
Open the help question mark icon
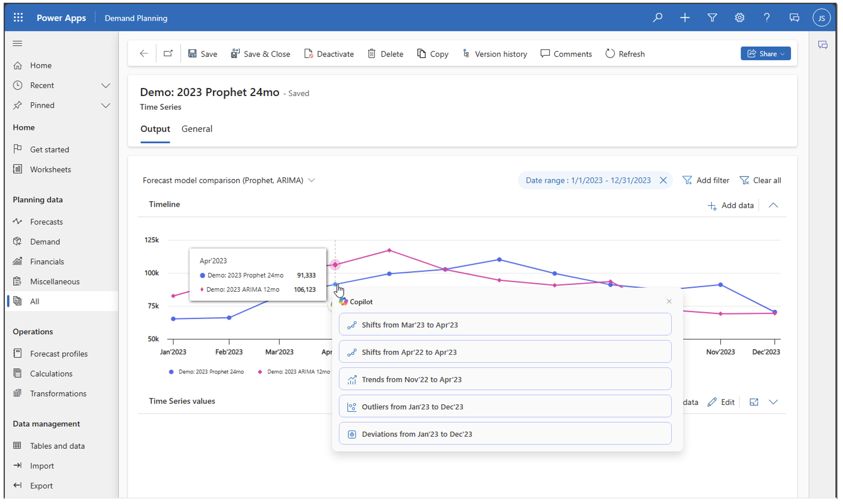(x=767, y=18)
